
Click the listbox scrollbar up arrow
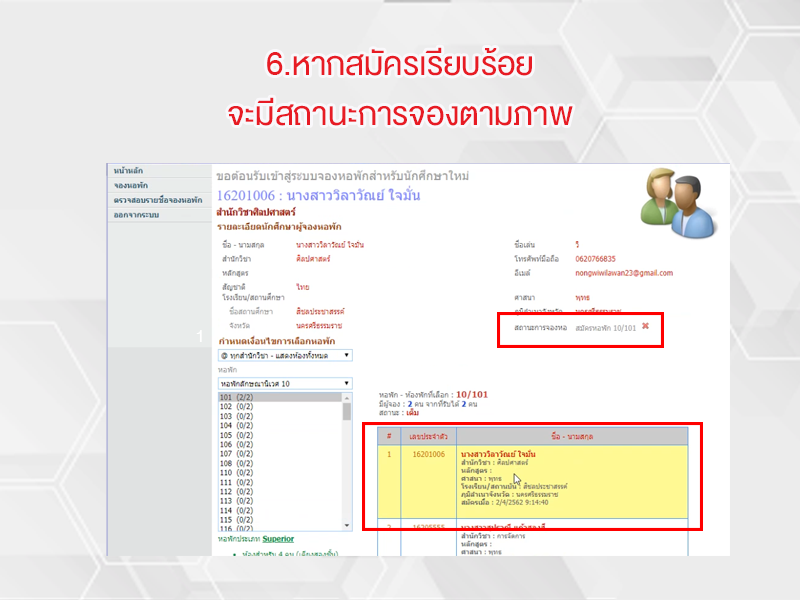(x=347, y=398)
